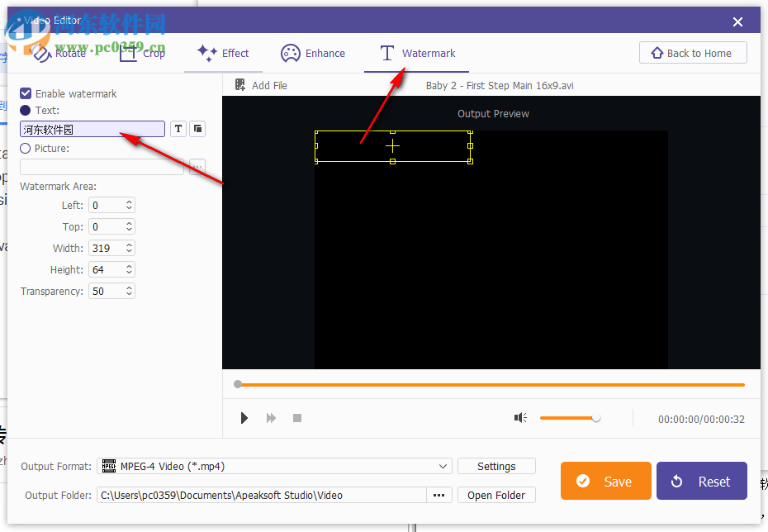768x532 pixels.
Task: Open the font settings with the T icon
Action: coord(178,129)
